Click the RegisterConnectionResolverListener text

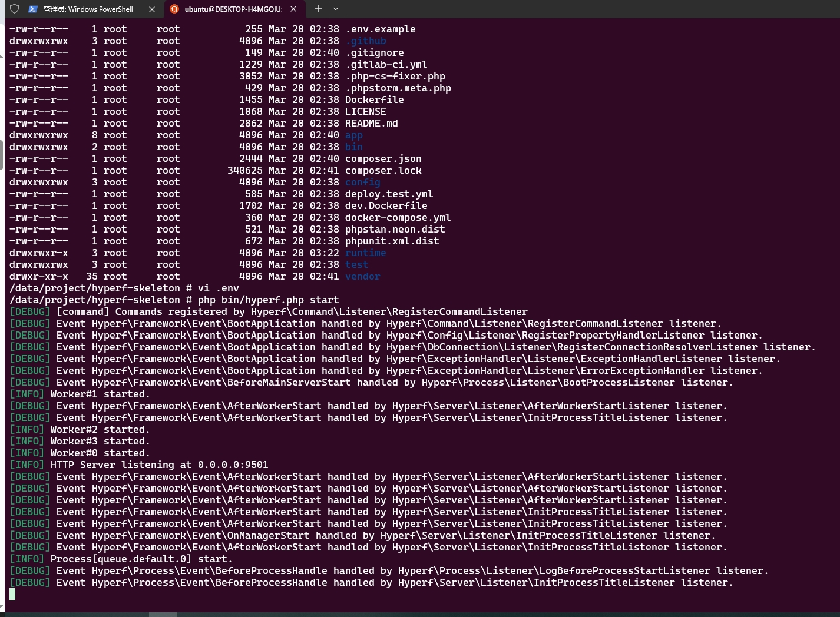[657, 347]
